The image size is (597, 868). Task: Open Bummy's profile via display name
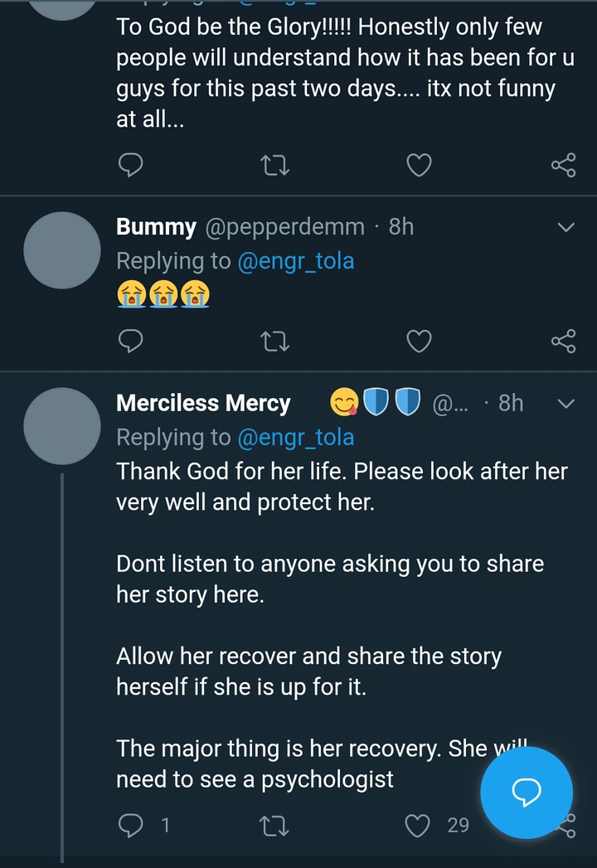pos(156,226)
